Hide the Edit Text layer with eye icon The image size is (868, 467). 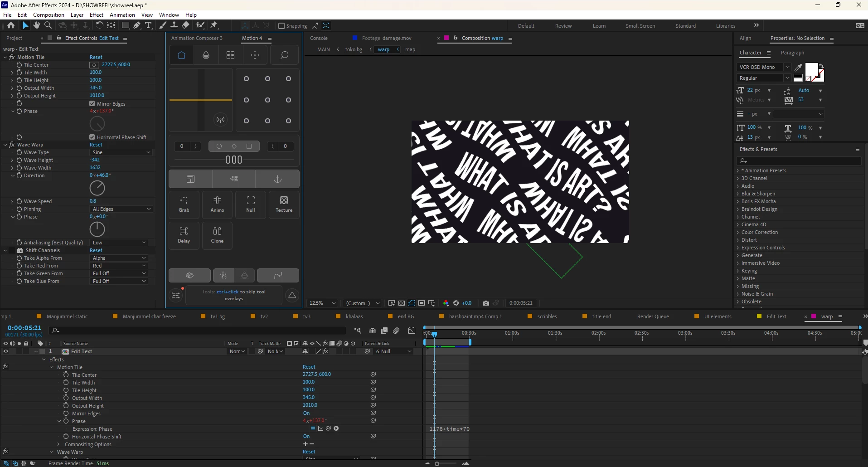click(6, 351)
